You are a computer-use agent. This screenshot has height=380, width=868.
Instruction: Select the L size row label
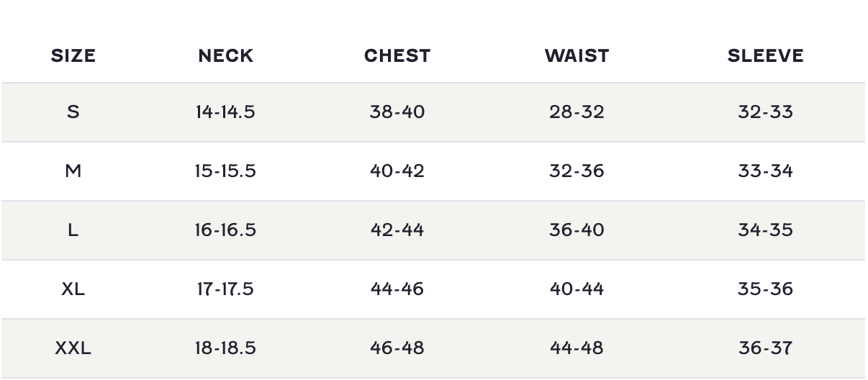(x=73, y=230)
